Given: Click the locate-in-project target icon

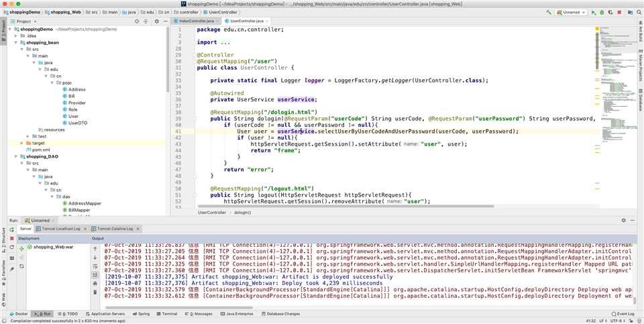Looking at the screenshot, I should tap(138, 21).
